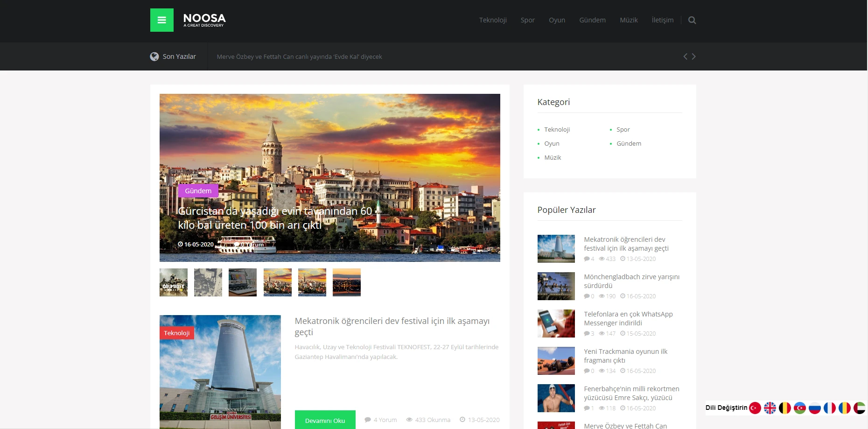Screen dimensions: 868x429
Task: Open popular post Telefonlara en çok WhatsApp
Action: (x=628, y=318)
